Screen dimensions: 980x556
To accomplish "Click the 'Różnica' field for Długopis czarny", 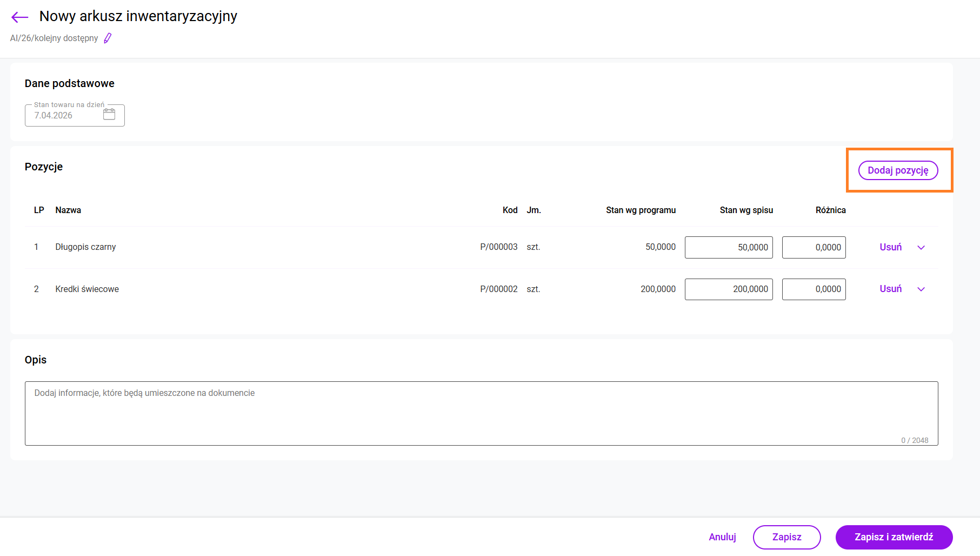I will click(x=814, y=247).
